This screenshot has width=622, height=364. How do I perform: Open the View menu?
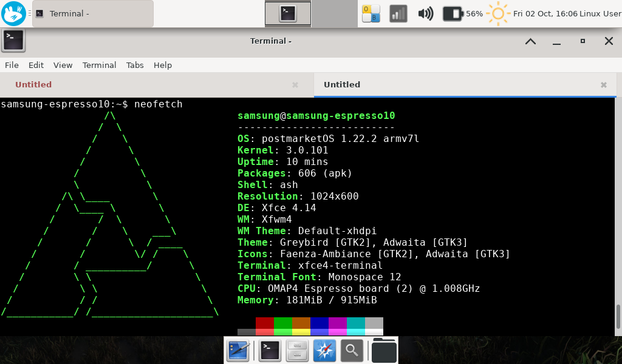click(63, 65)
